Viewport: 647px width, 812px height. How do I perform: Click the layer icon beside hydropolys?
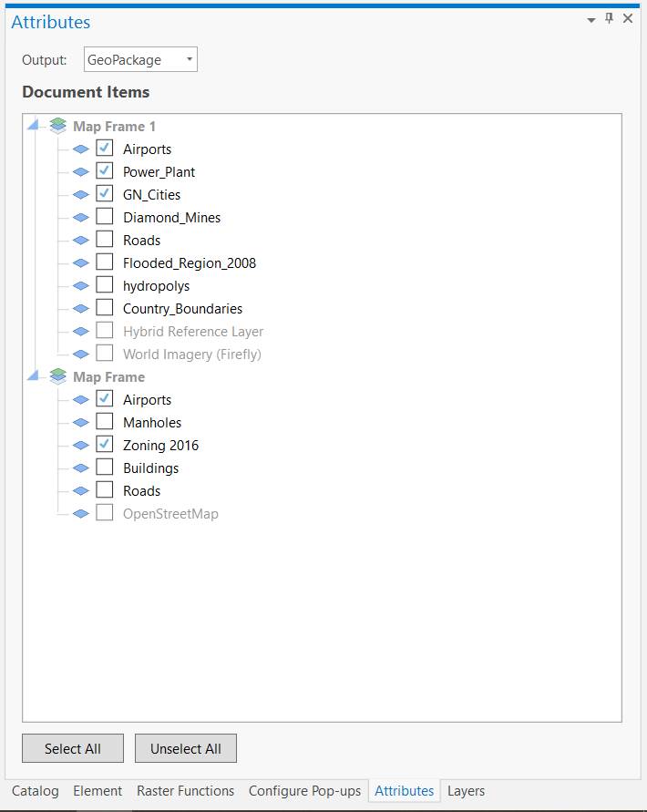click(x=81, y=286)
